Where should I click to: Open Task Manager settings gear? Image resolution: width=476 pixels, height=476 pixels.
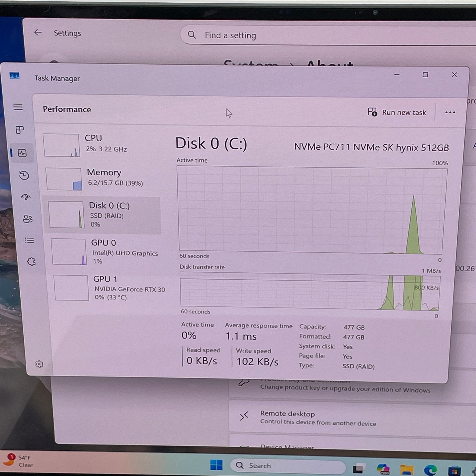39,364
